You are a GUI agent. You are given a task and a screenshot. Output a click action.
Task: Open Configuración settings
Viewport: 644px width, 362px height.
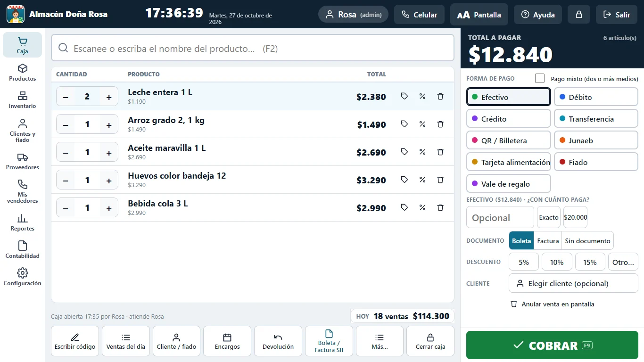click(x=23, y=277)
